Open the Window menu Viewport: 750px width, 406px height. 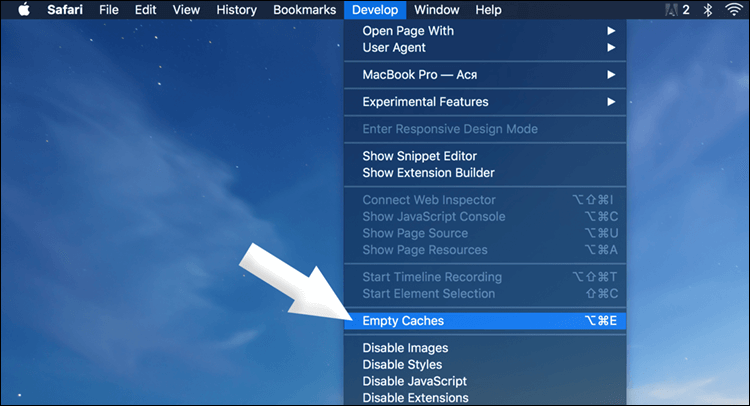pos(437,10)
